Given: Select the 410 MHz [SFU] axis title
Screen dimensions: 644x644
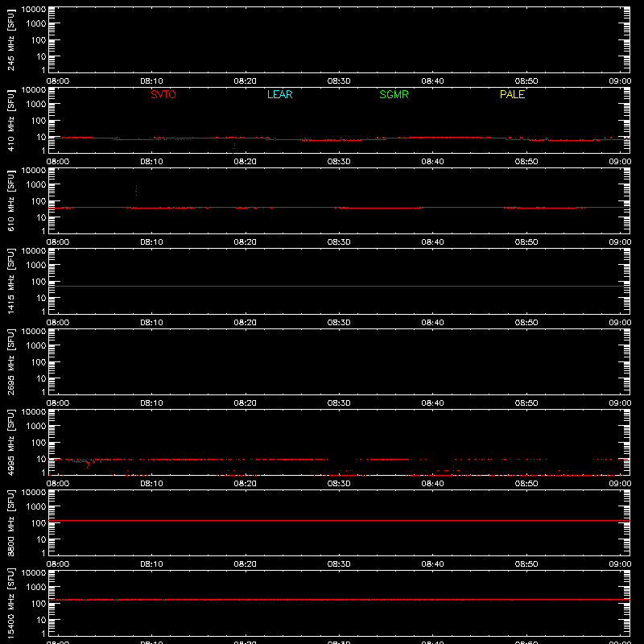Looking at the screenshot, I should [x=10, y=120].
